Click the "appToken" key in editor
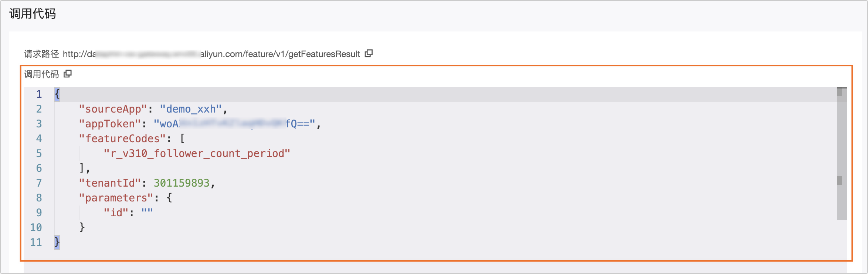Screen dimensions: 868x274 tap(109, 124)
